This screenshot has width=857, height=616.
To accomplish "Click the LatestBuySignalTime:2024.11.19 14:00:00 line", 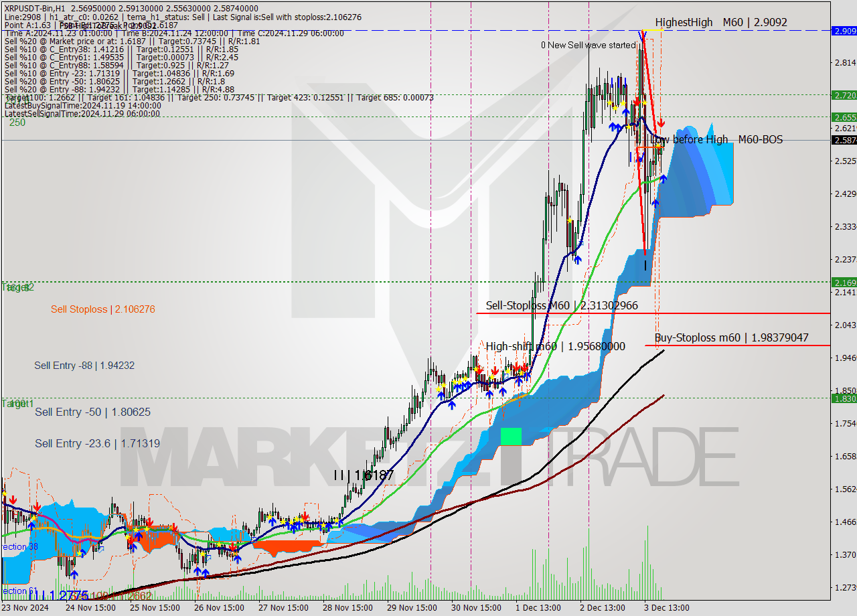I will 82,106.
